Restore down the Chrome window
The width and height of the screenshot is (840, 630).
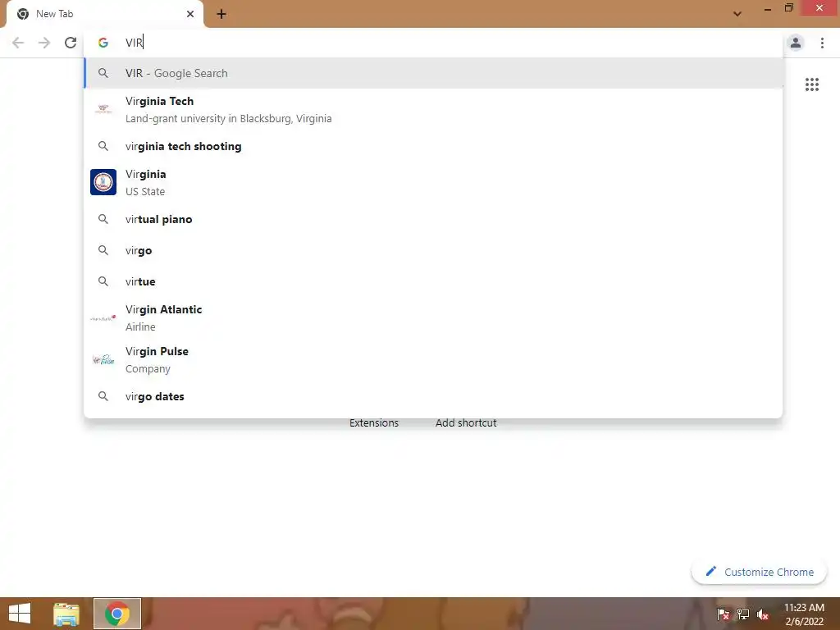tap(789, 8)
